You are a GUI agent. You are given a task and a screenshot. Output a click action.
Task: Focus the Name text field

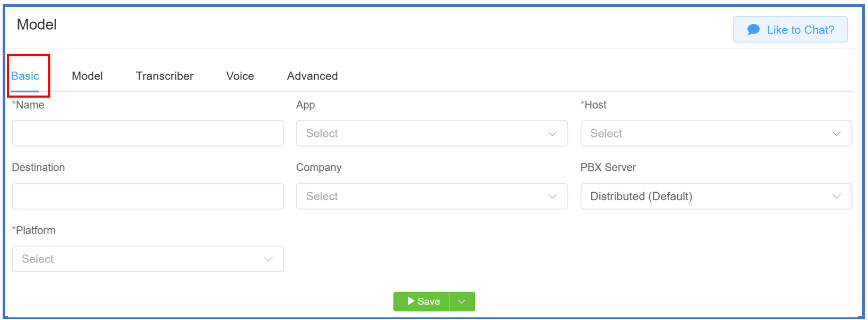(148, 133)
